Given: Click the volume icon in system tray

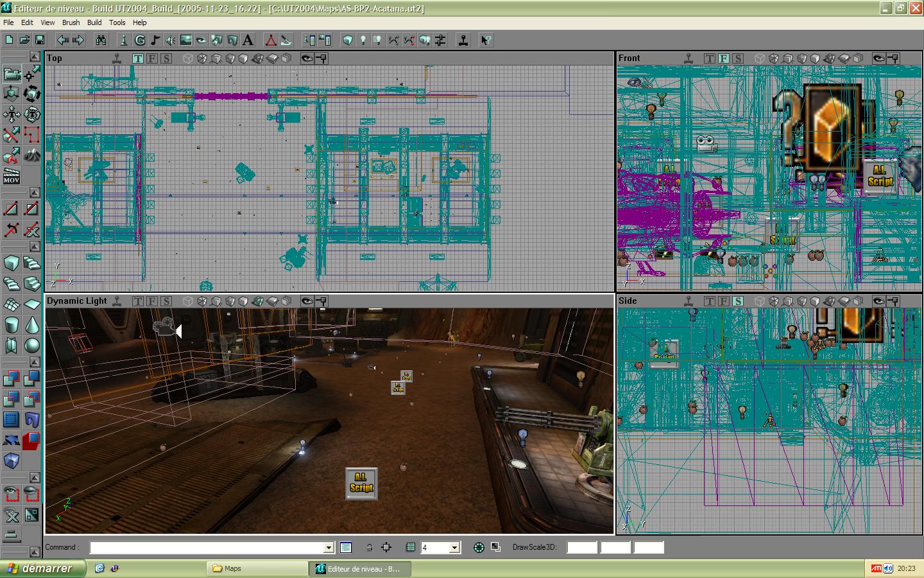Looking at the screenshot, I should [888, 568].
